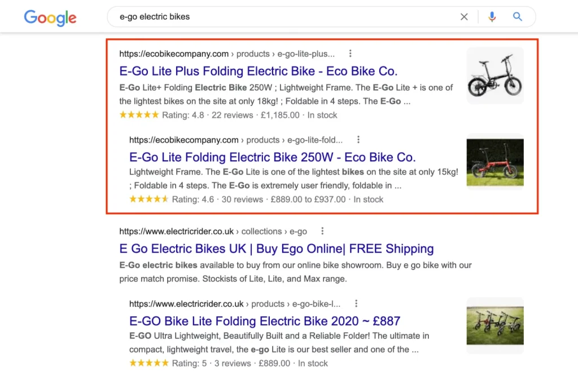
Task: Click thumbnail of bikes on grass
Action: [495, 325]
